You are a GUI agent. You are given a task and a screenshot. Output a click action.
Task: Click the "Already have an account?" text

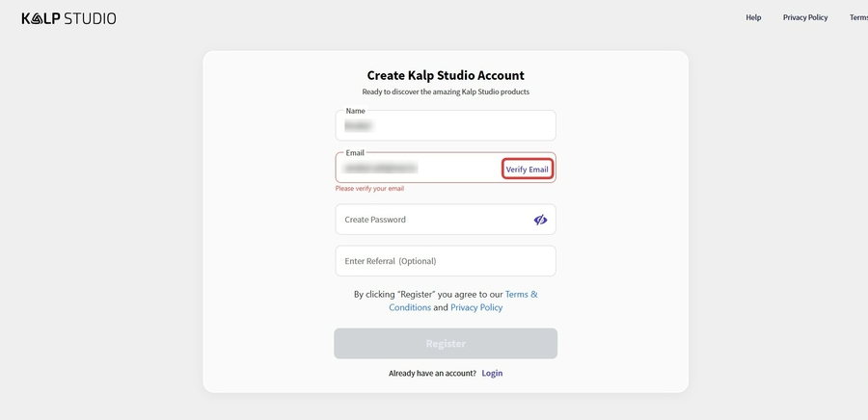click(x=432, y=373)
